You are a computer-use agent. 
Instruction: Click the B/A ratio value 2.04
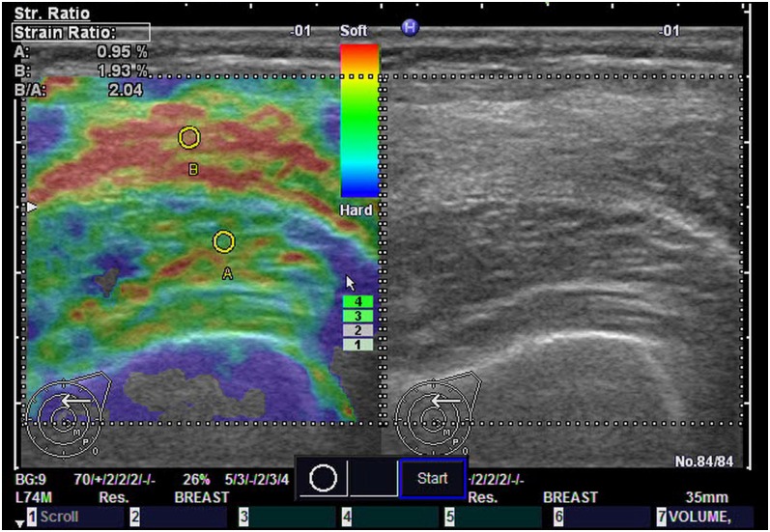click(x=126, y=91)
